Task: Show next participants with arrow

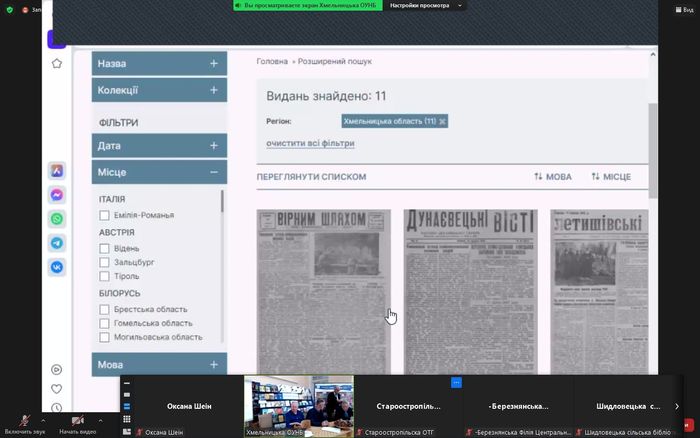Action: (677, 406)
